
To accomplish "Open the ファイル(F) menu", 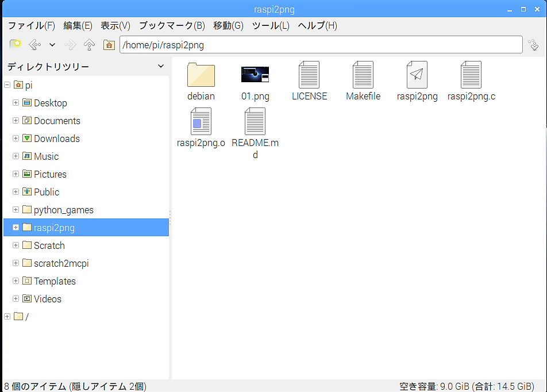I will (32, 25).
